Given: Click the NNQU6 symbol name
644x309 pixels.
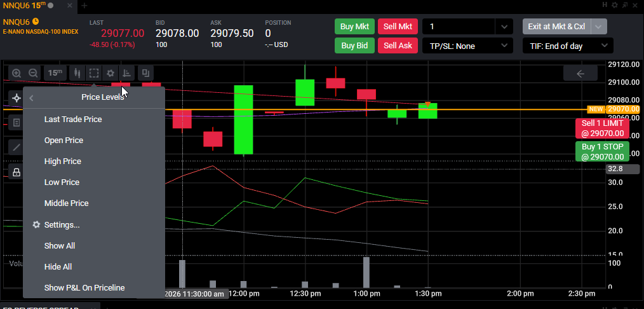Looking at the screenshot, I should pyautogui.click(x=17, y=22).
